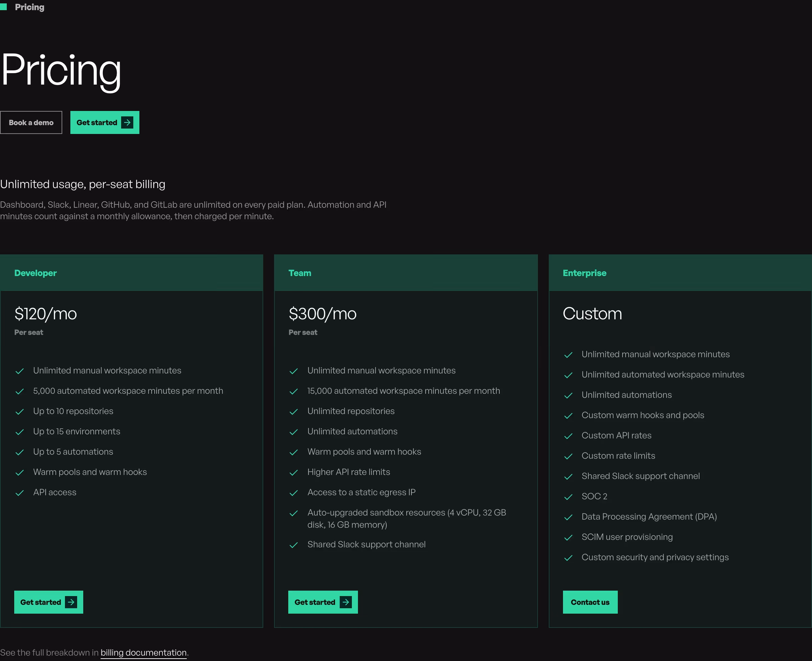812x661 pixels.
Task: Click the Per seat label under $300/mo
Action: coord(303,333)
